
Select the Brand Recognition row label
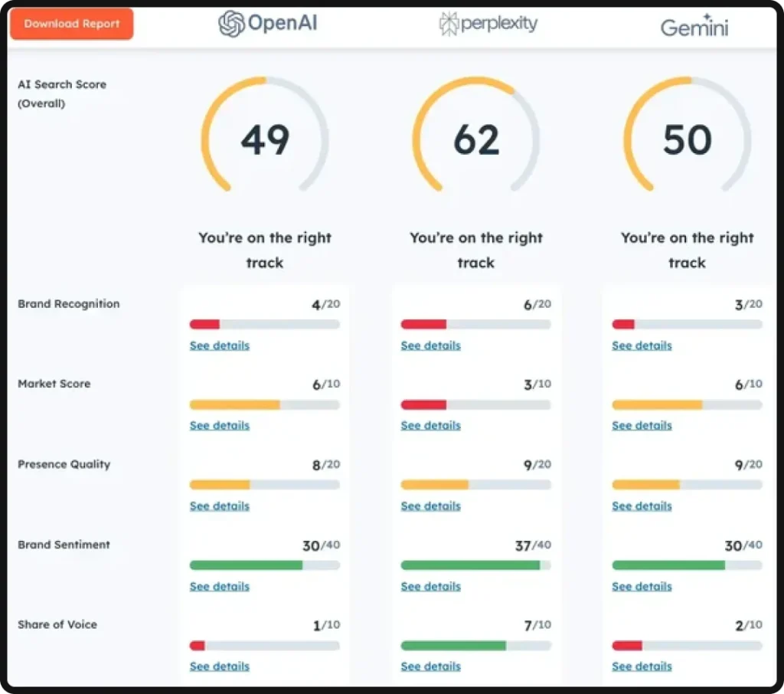coord(68,304)
